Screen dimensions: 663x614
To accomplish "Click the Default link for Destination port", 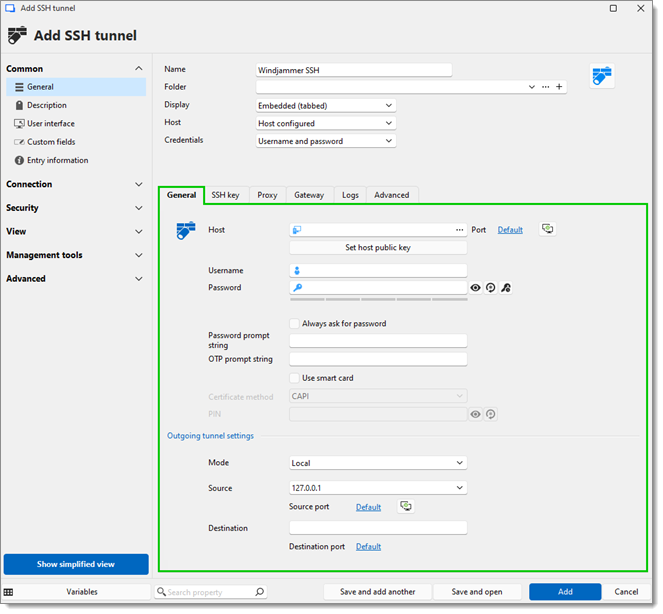I will coord(368,547).
